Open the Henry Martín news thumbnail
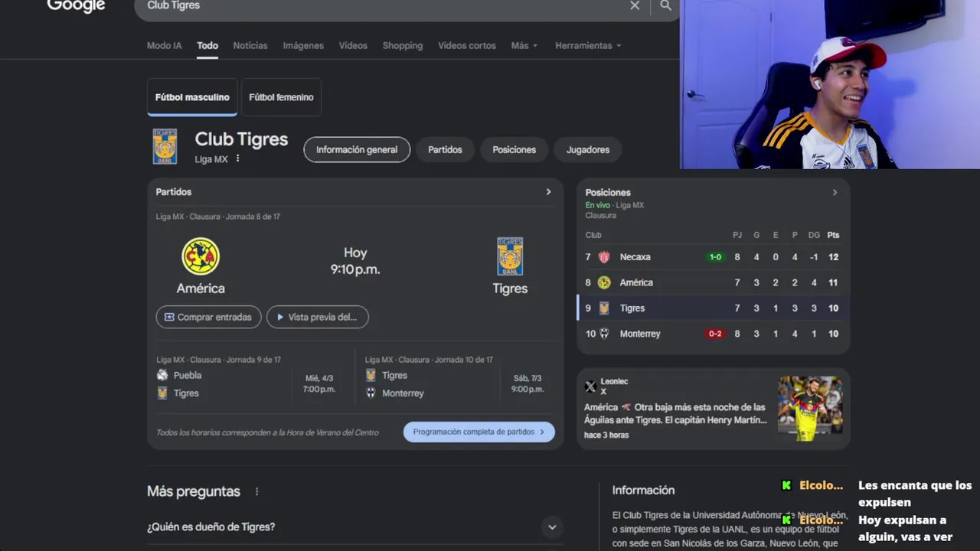 pyautogui.click(x=810, y=408)
